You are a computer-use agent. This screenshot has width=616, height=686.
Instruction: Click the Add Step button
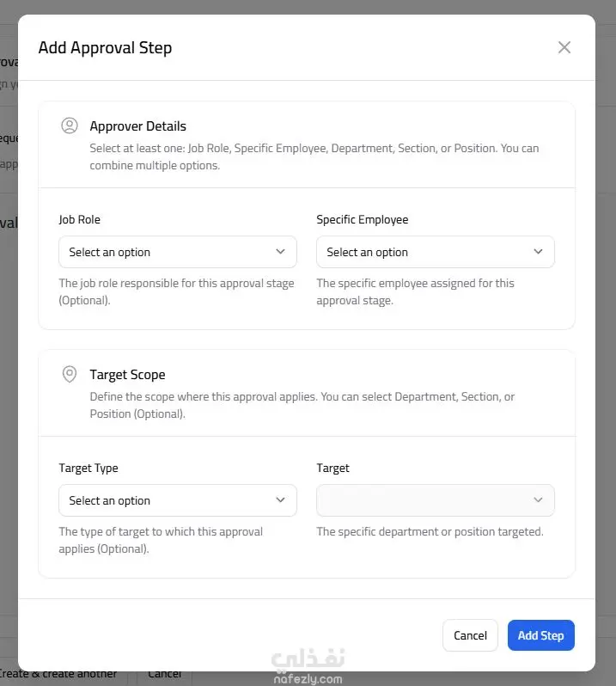(x=540, y=635)
